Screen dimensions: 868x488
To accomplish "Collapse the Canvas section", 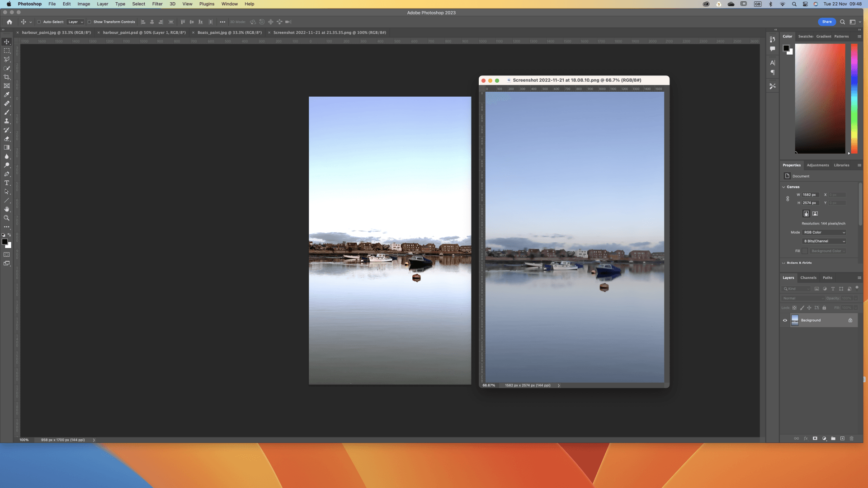I will click(783, 187).
